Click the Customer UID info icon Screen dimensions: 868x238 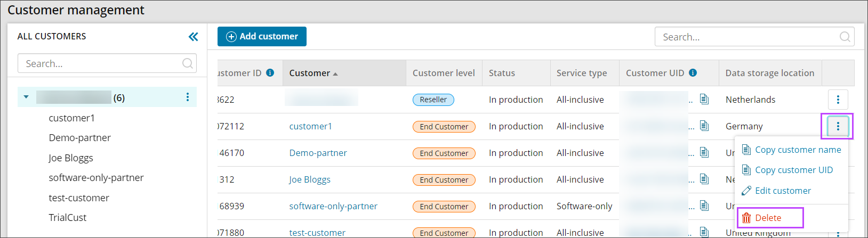(x=693, y=73)
